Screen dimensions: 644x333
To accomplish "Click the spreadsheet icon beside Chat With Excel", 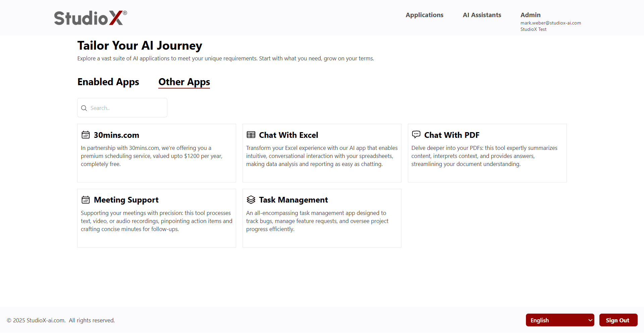I will 251,135.
